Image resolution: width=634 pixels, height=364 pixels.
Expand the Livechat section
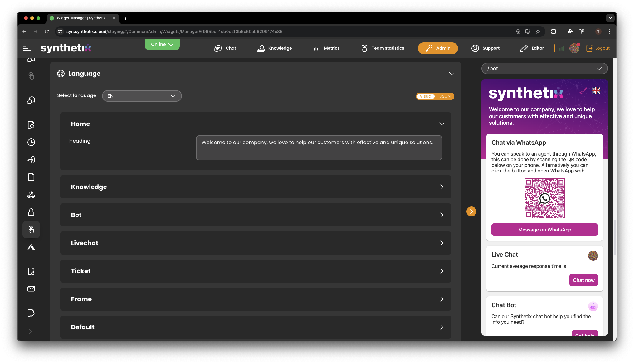(x=256, y=243)
